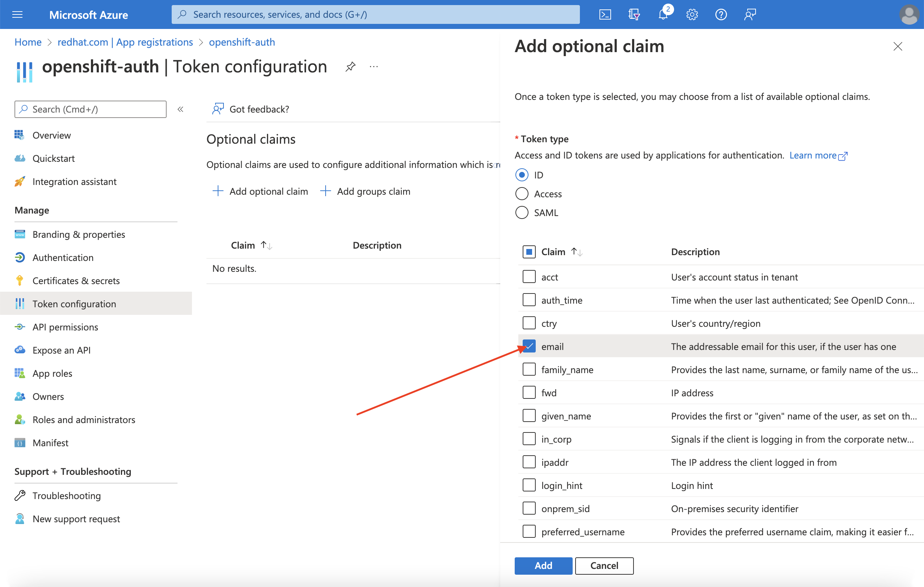Open the openshift-auth breadcrumb link
Viewport: 924px width, 587px height.
point(243,42)
